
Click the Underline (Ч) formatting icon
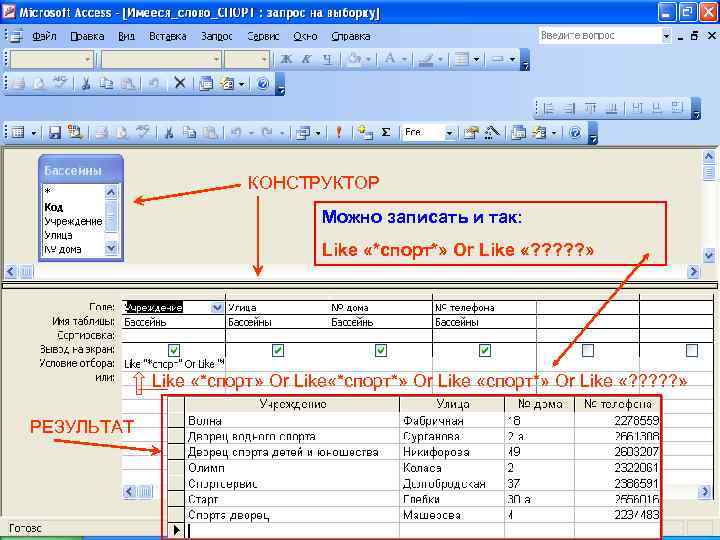(x=327, y=59)
